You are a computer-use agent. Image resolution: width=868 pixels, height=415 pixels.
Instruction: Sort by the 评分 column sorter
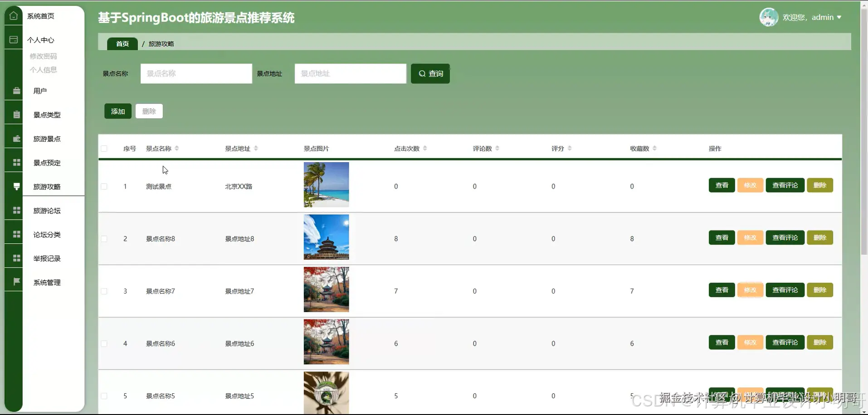[x=570, y=148]
